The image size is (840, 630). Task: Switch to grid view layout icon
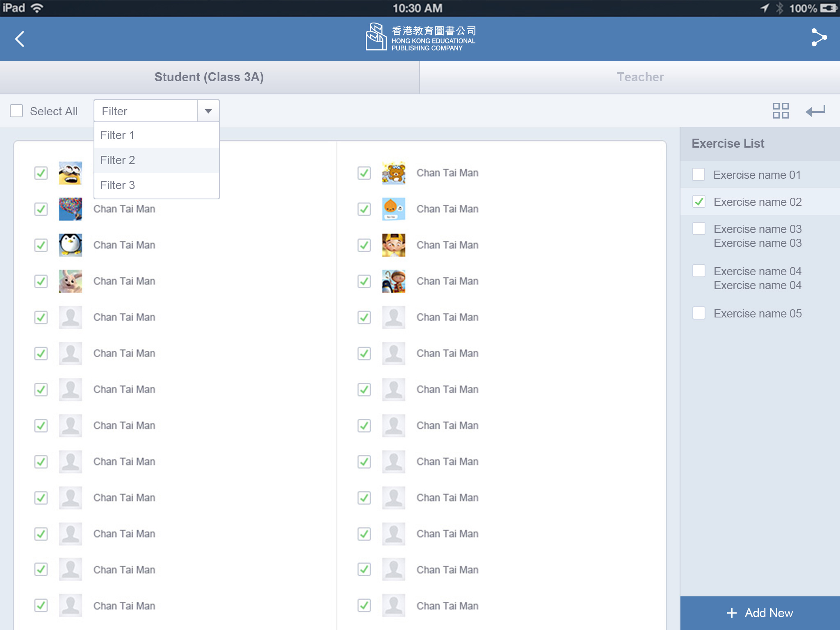pos(781,111)
